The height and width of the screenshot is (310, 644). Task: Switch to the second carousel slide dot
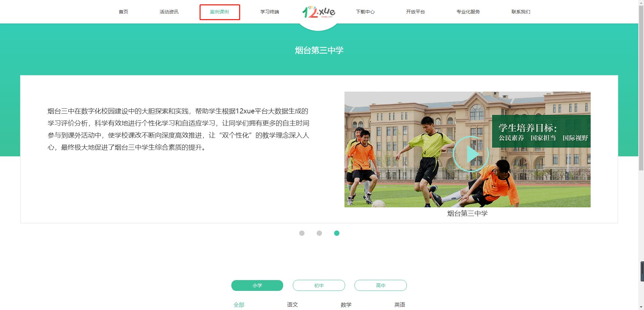click(319, 233)
